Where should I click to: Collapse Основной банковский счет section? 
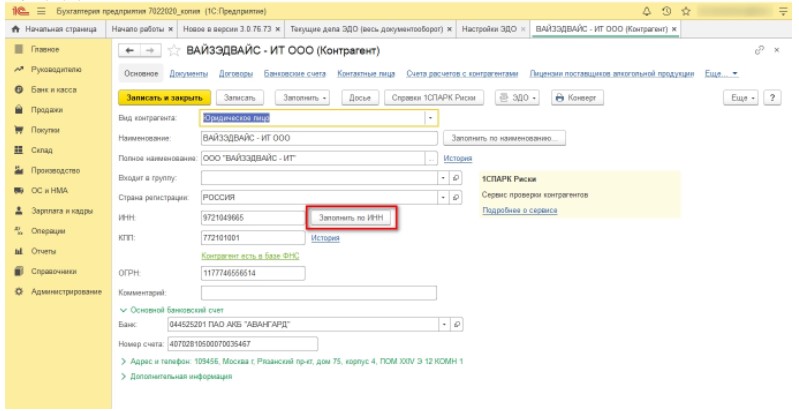tap(171, 310)
